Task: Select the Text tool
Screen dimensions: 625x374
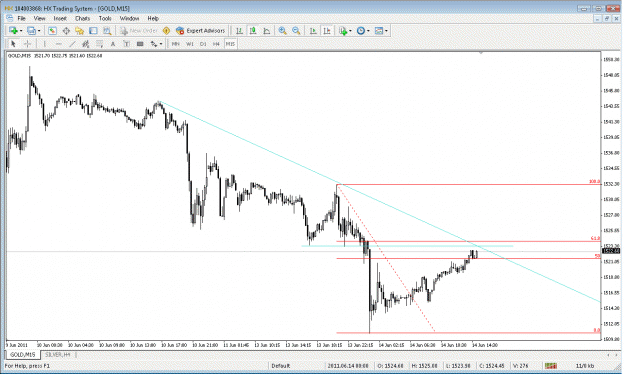Action: coord(113,44)
